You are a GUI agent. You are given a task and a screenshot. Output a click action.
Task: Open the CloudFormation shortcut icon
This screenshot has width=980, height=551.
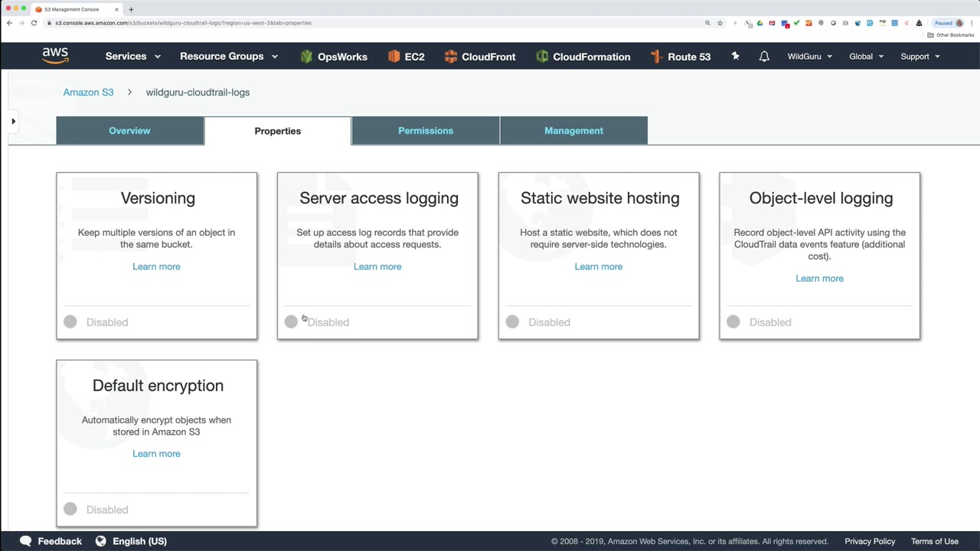(x=542, y=57)
